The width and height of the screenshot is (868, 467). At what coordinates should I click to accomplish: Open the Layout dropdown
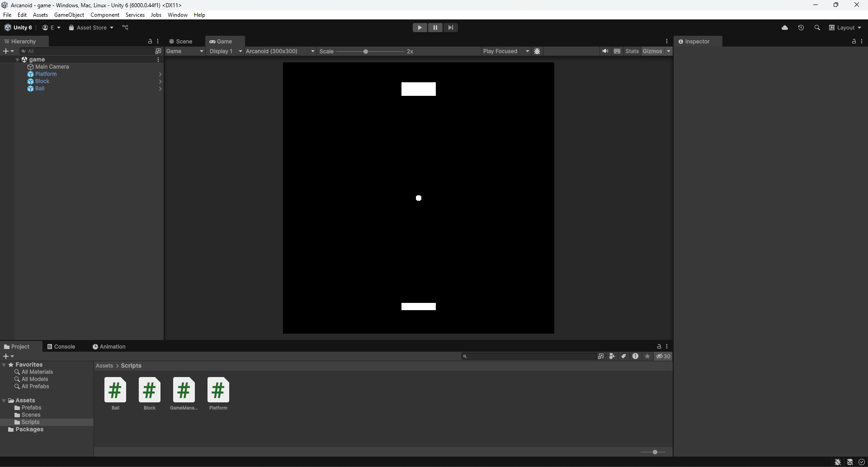click(846, 28)
